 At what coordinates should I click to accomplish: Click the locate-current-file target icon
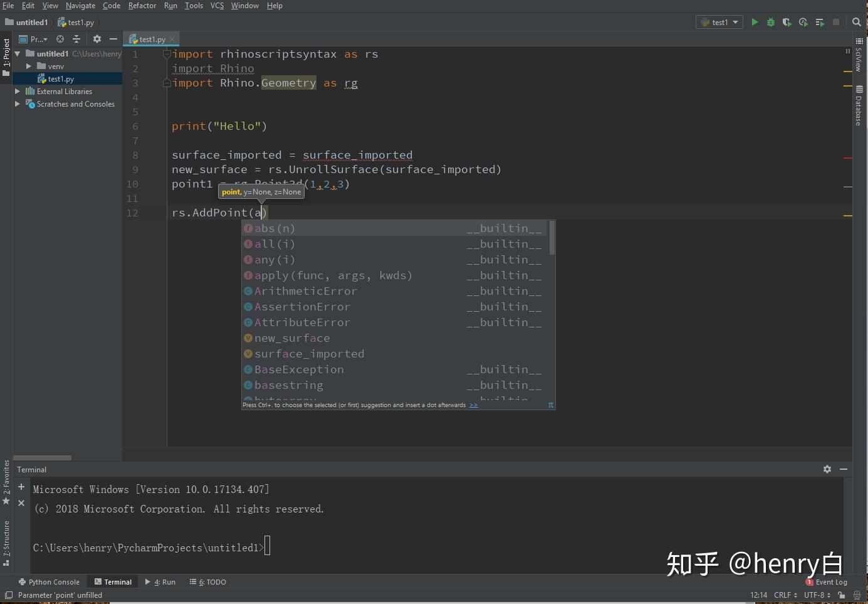60,39
